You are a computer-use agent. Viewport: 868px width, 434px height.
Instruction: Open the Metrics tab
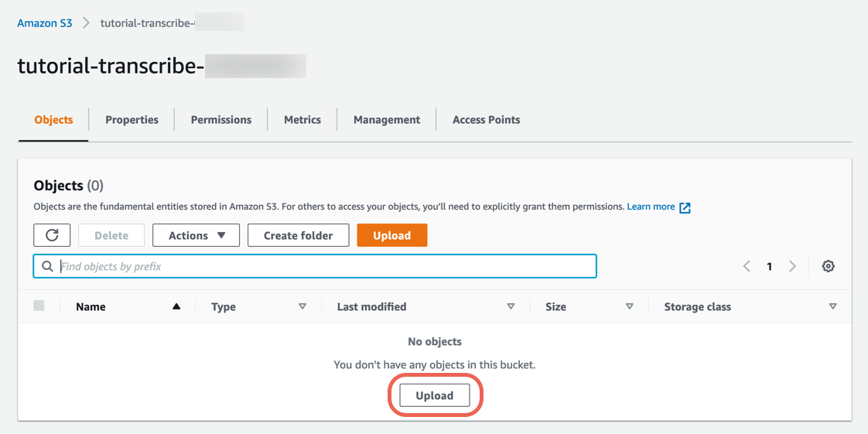[x=302, y=120]
